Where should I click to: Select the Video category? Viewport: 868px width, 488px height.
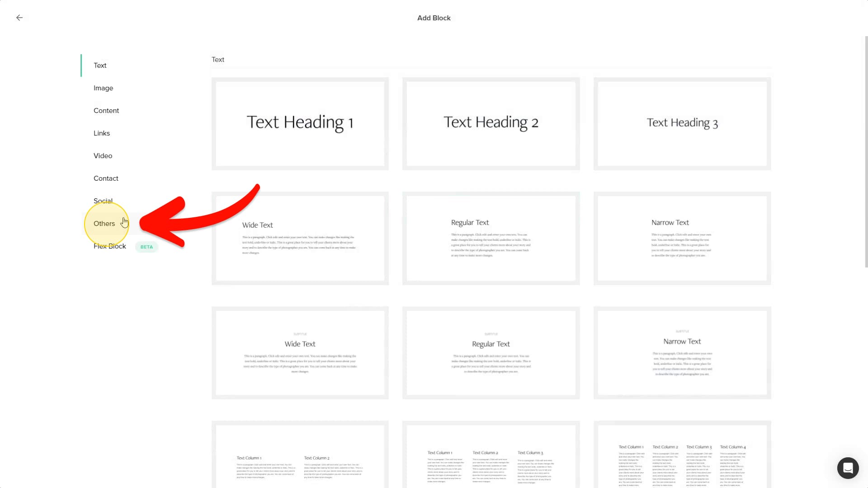[103, 156]
